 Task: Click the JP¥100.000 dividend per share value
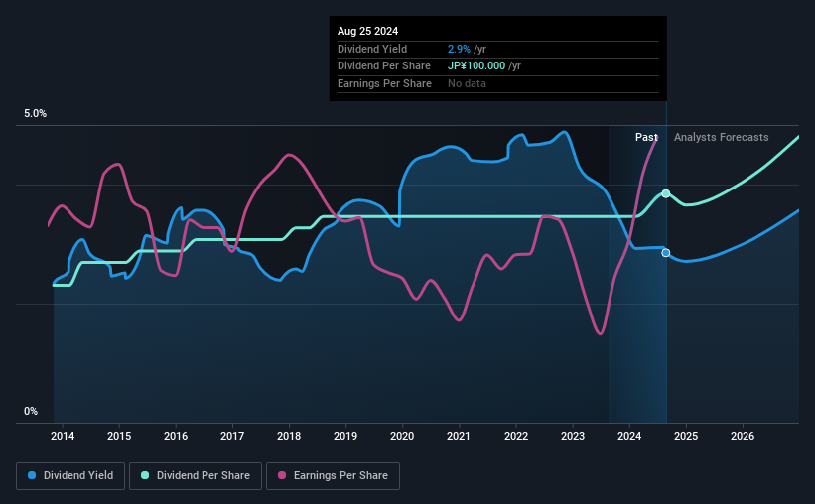click(x=476, y=66)
